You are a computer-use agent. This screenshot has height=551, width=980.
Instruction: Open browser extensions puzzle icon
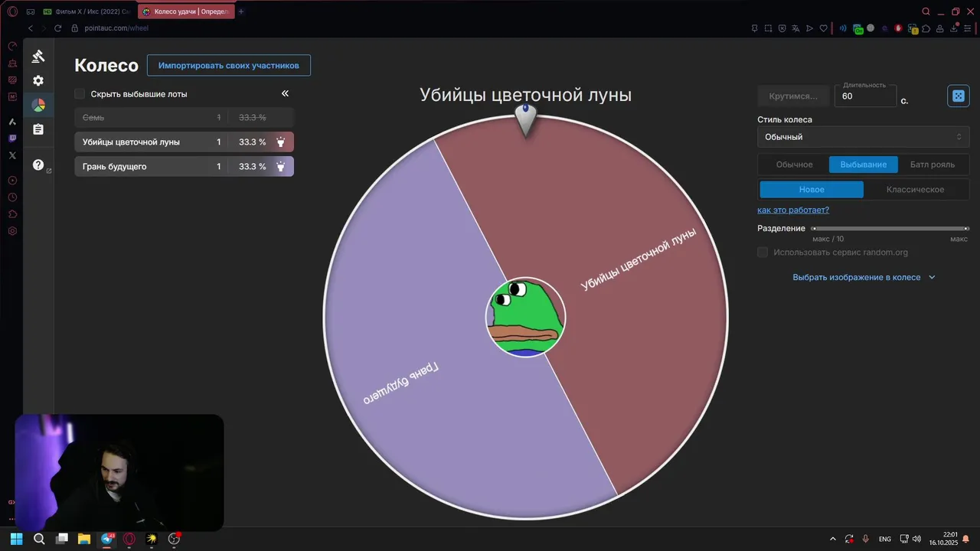[x=926, y=28]
